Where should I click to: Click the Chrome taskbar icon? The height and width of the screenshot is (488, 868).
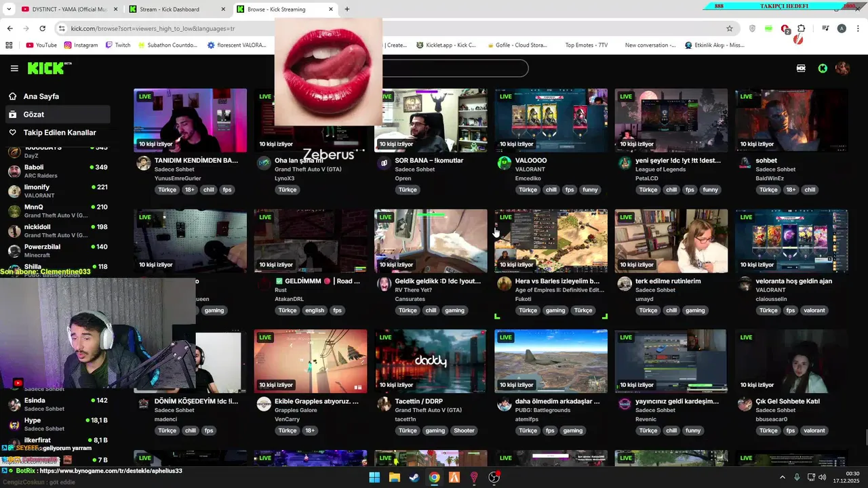tap(434, 477)
